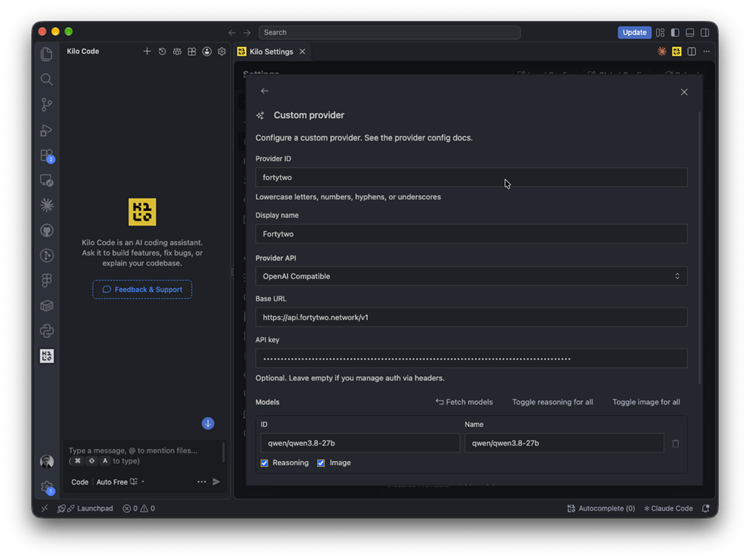750x560 pixels.
Task: Open the Provider API dropdown
Action: pyautogui.click(x=471, y=277)
